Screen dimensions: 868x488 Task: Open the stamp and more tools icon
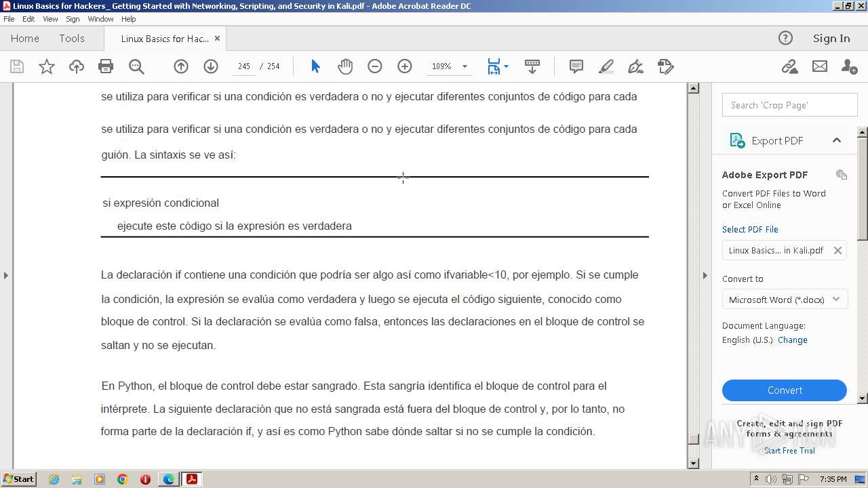(666, 66)
